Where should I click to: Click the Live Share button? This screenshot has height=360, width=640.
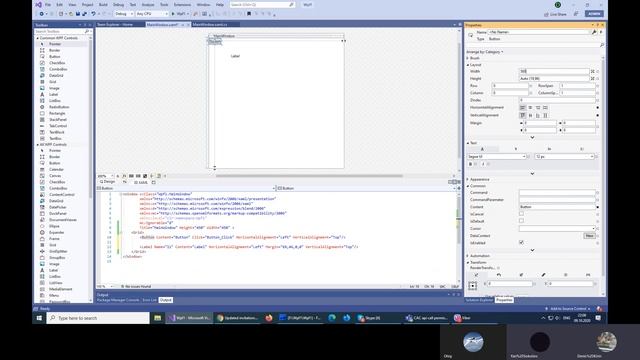click(x=555, y=14)
